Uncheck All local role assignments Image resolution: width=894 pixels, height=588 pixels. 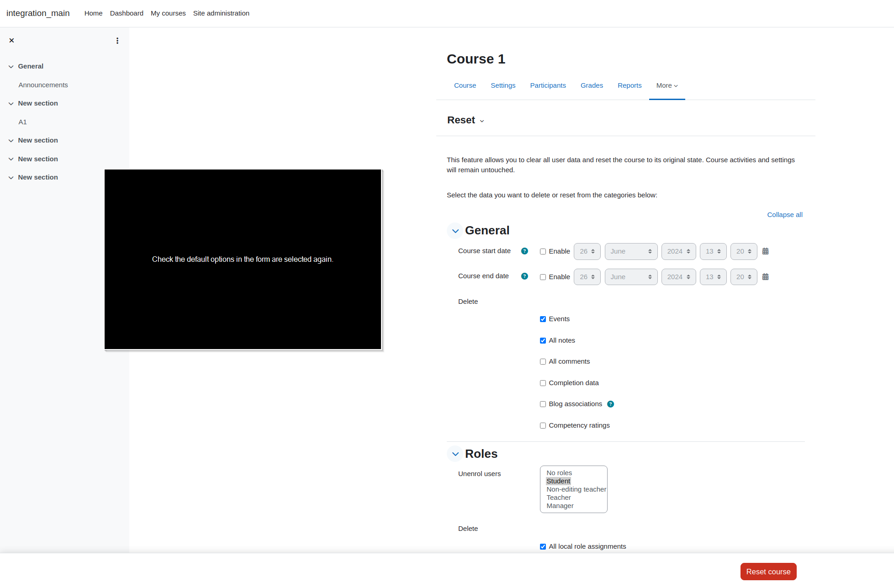pyautogui.click(x=543, y=547)
